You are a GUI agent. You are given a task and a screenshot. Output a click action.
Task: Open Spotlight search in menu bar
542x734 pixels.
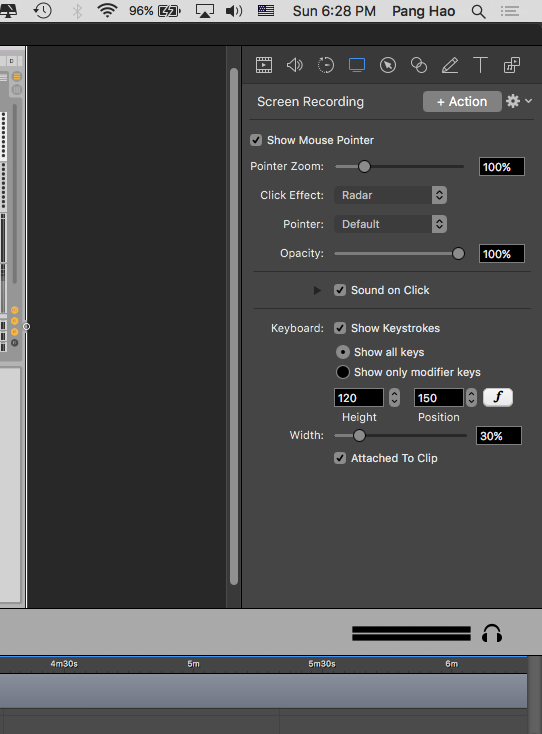(478, 11)
